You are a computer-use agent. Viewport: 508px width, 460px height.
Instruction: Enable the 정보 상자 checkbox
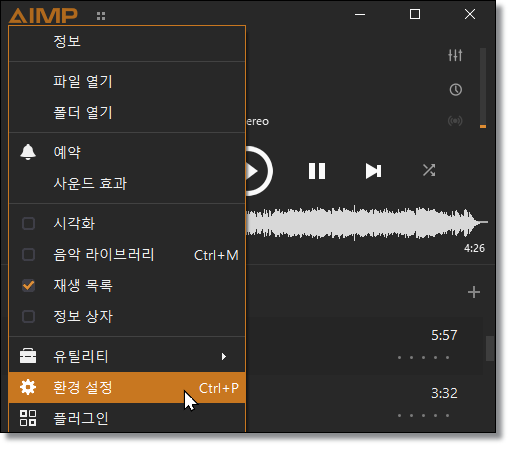pos(28,316)
